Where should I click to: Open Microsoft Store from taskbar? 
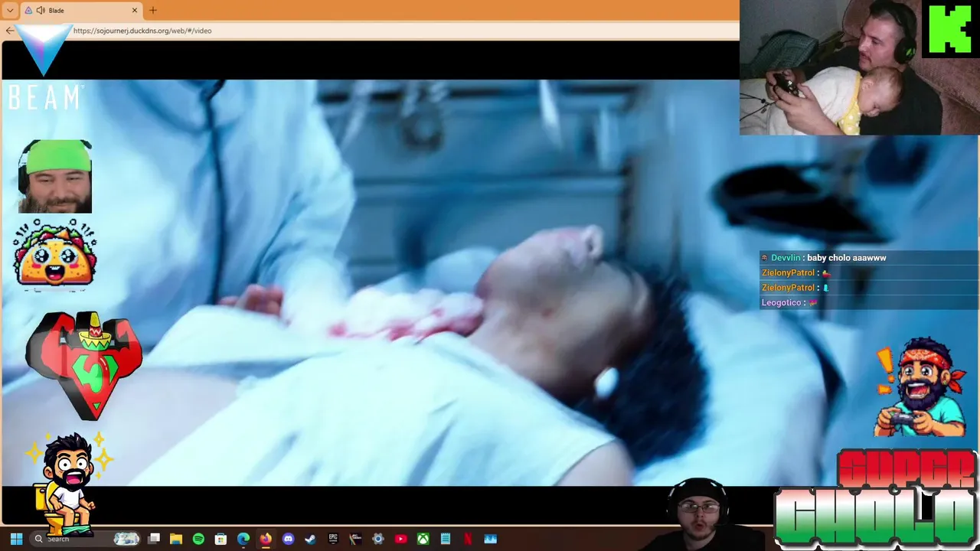[x=220, y=539]
